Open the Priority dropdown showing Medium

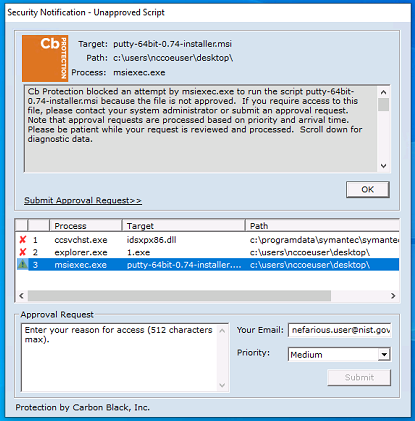coord(339,354)
